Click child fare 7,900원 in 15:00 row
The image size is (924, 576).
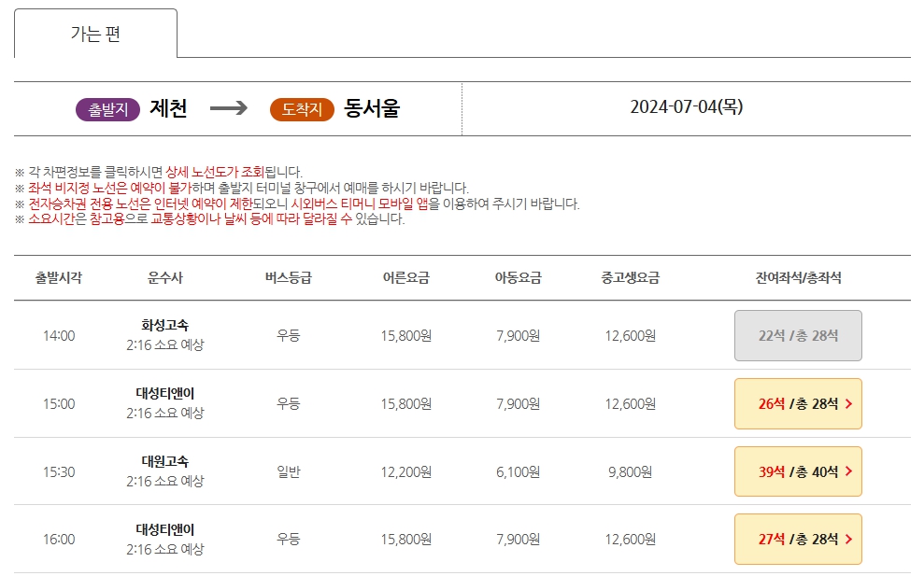point(518,404)
